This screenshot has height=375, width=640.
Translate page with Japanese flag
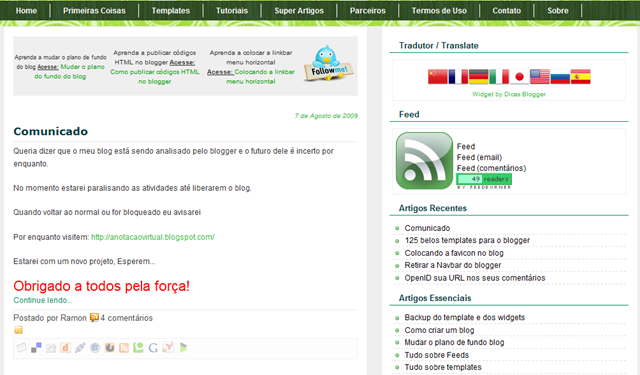pyautogui.click(x=519, y=77)
